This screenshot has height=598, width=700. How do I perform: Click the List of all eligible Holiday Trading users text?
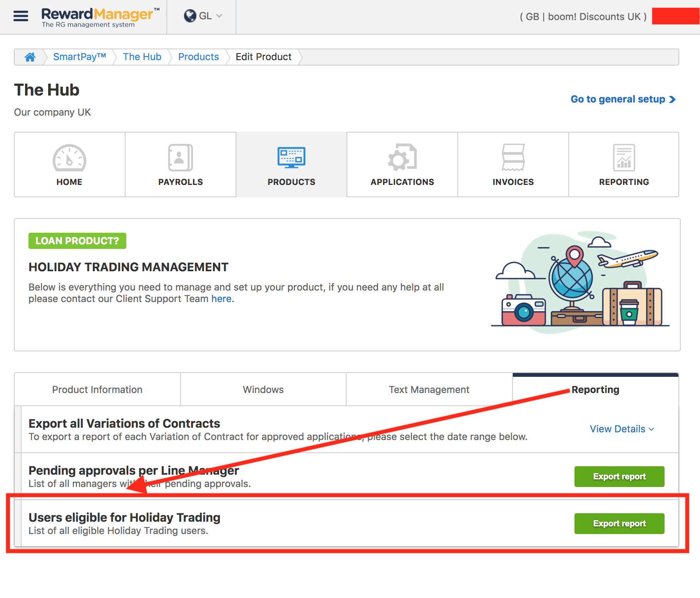(x=118, y=531)
